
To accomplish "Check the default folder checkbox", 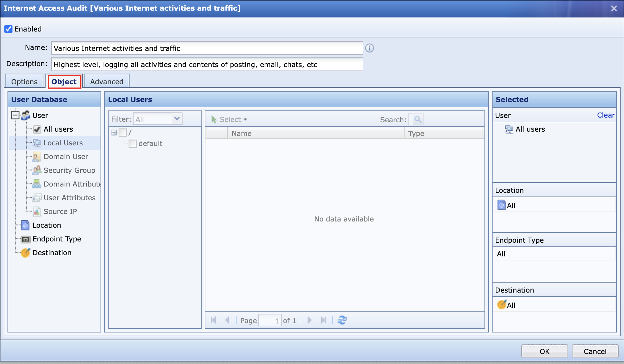I will (x=133, y=143).
